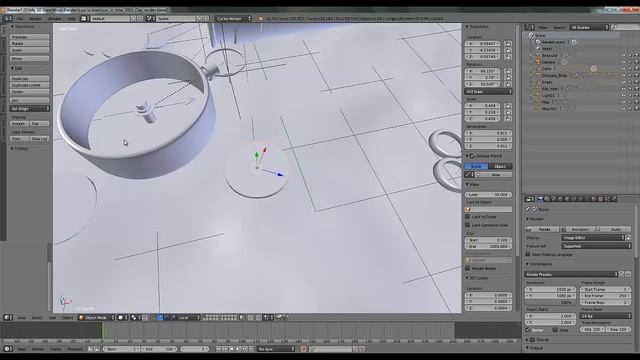Open the timeline Playback menu
This screenshot has width=640, height=360.
pos(75,349)
